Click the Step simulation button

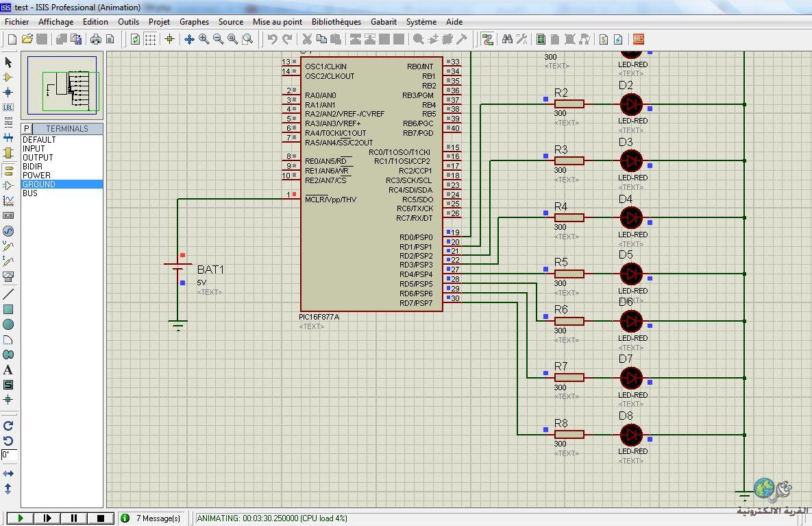coord(47,518)
